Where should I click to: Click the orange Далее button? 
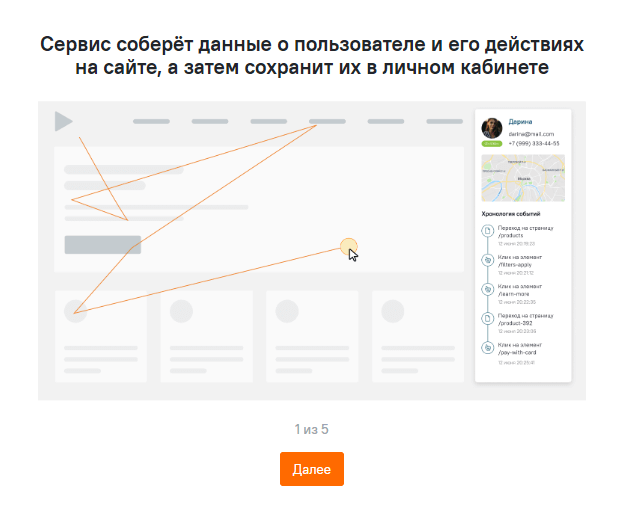pyautogui.click(x=311, y=469)
